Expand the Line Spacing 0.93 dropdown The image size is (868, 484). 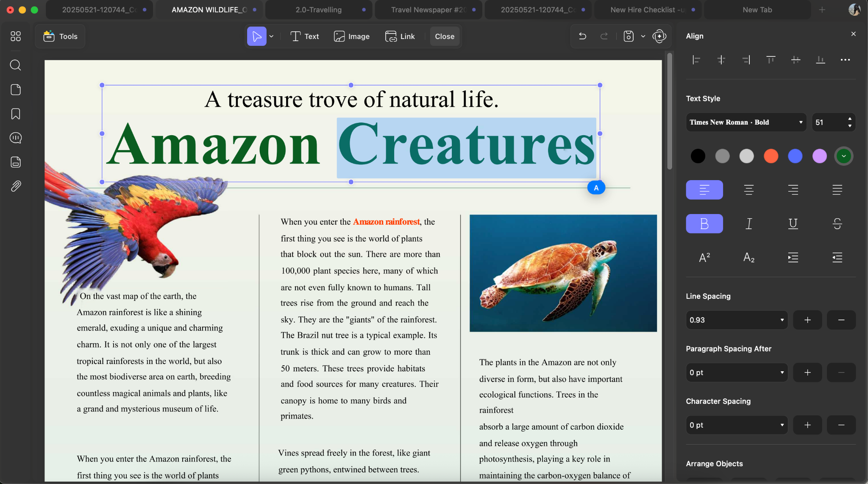coord(737,320)
